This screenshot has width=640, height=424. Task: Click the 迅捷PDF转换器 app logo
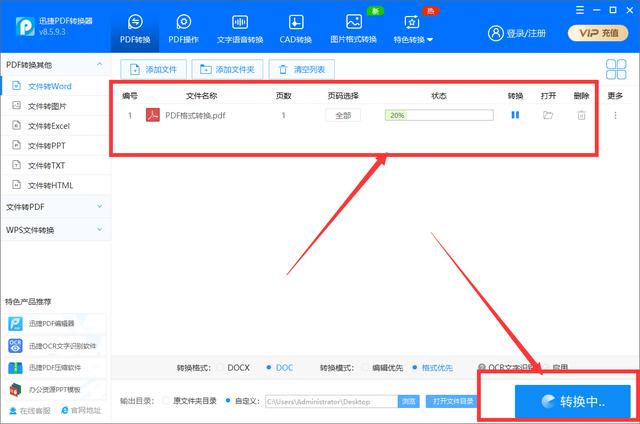pos(25,27)
